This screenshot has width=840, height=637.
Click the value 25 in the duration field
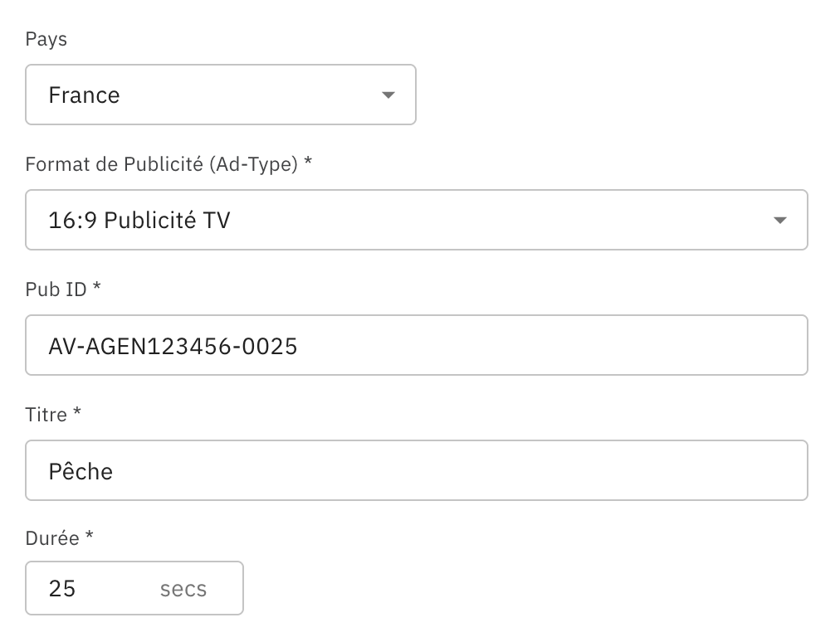pos(62,589)
